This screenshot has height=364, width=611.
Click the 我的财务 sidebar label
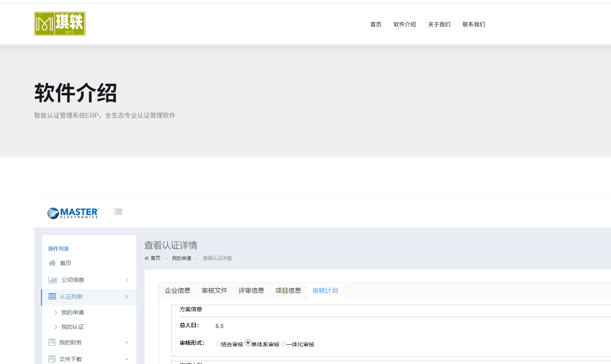[71, 342]
